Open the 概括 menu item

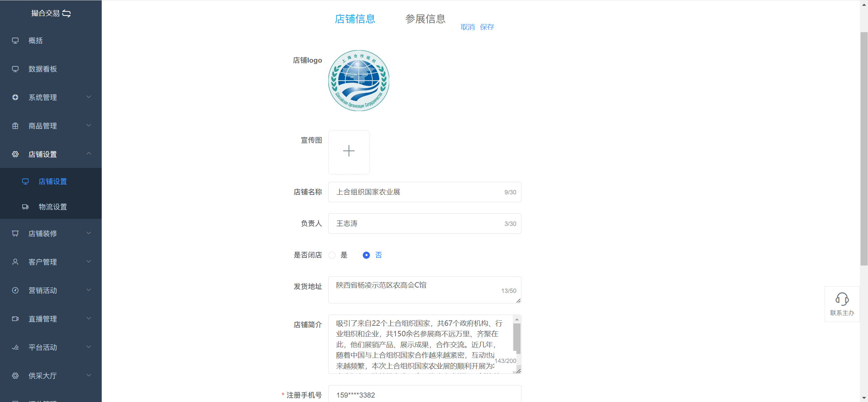point(51,41)
